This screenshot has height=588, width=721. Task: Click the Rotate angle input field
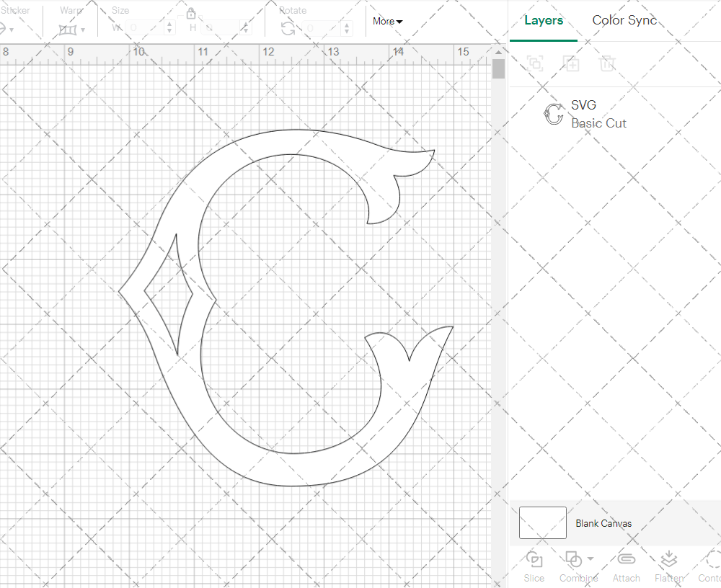click(322, 28)
